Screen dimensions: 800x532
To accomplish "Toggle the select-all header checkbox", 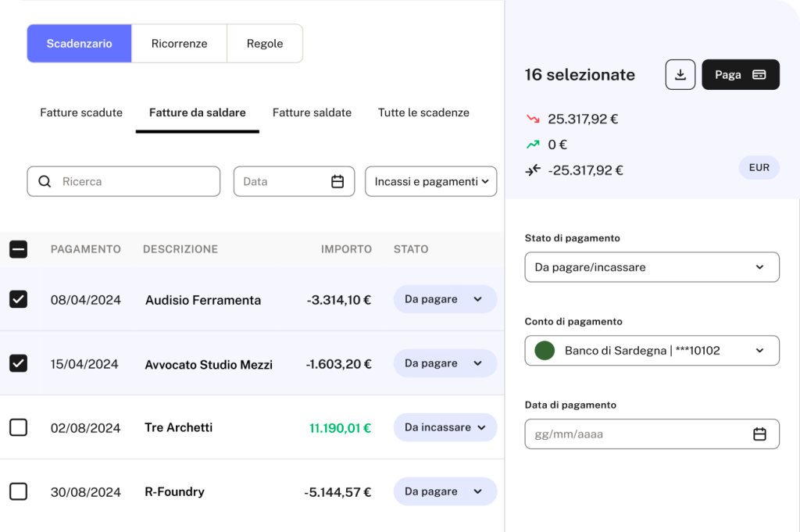I will [x=19, y=249].
